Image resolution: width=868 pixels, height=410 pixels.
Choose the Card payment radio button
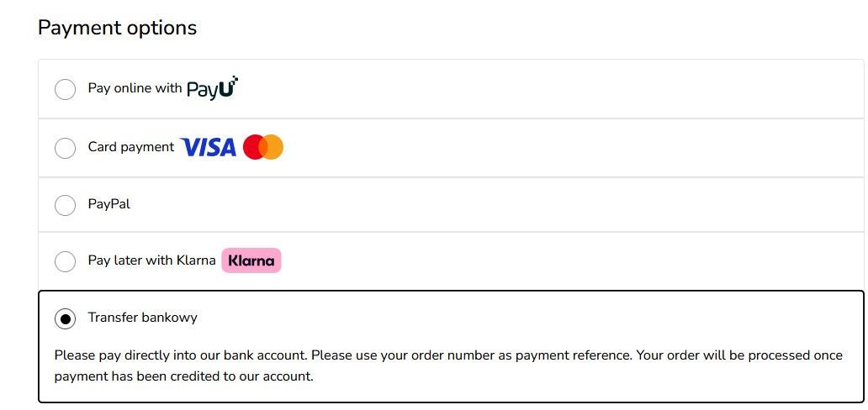[66, 148]
